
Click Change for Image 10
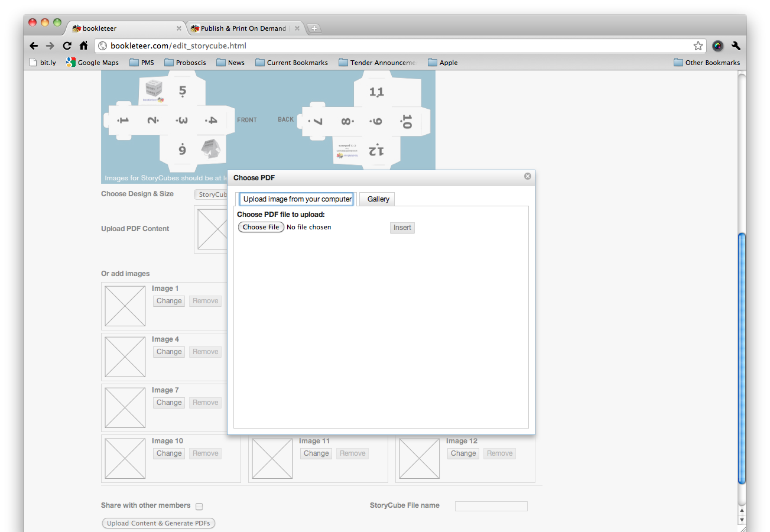pos(169,453)
